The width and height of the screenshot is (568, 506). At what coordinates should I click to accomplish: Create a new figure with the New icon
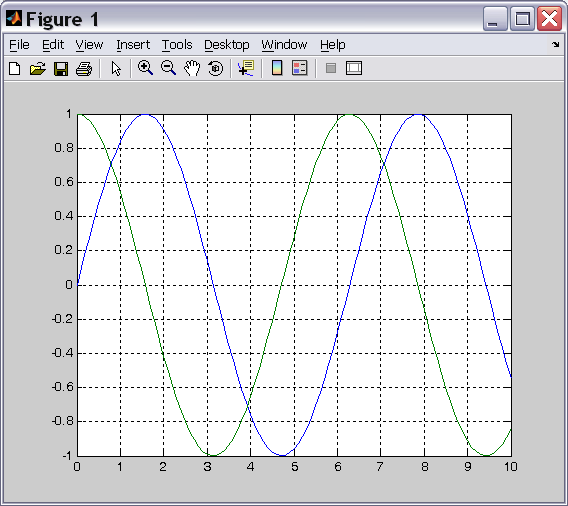click(15, 68)
